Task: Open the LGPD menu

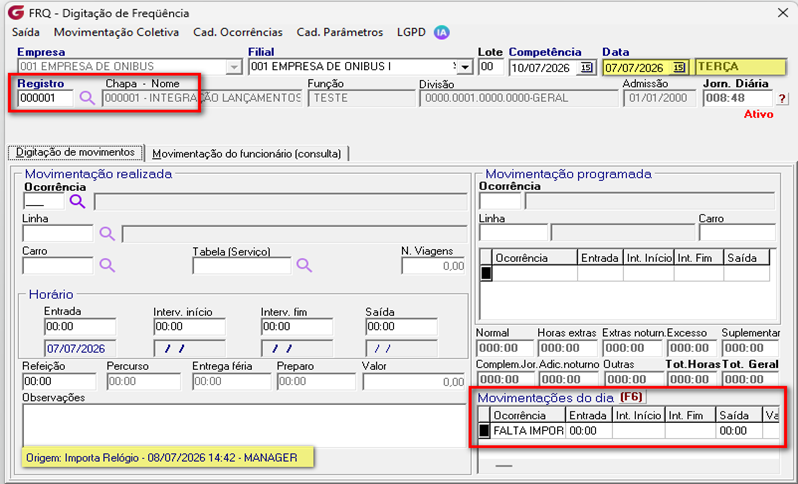Action: [411, 32]
